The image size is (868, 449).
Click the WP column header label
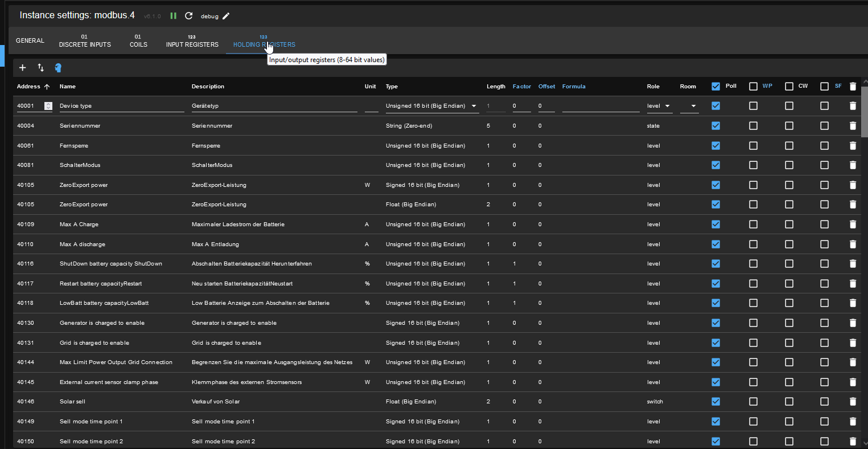point(767,86)
